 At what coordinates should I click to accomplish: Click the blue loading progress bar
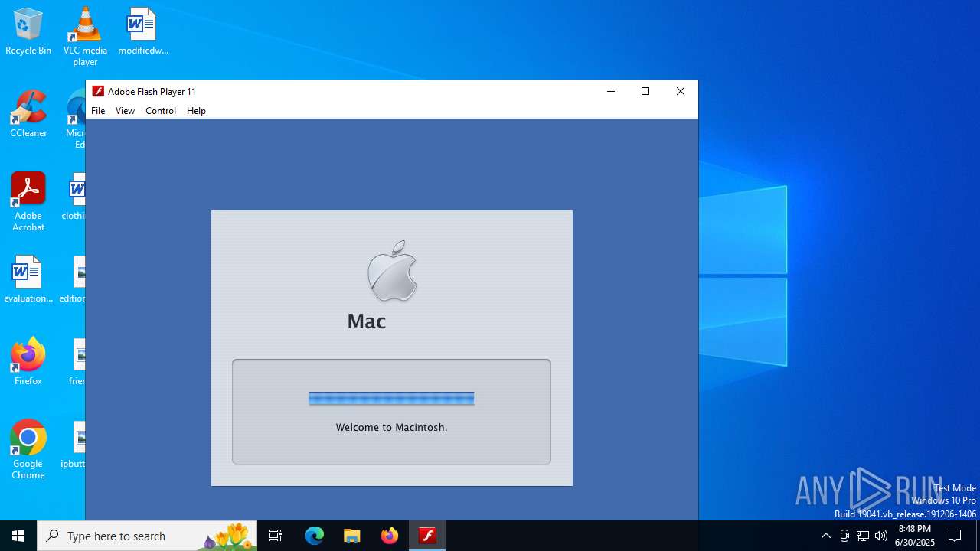(x=391, y=398)
